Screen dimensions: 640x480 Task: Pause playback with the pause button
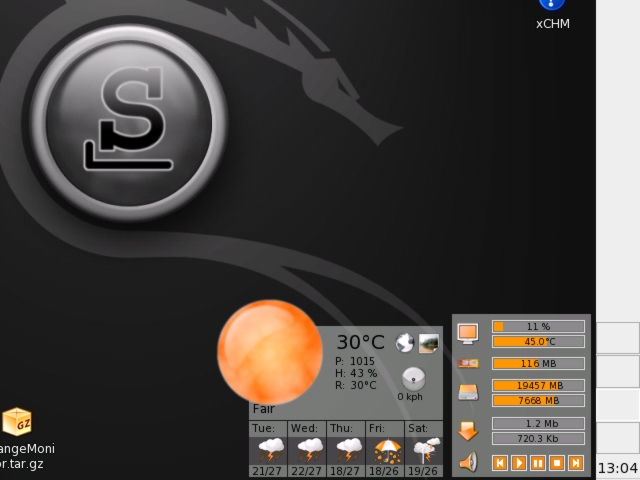tap(538, 463)
